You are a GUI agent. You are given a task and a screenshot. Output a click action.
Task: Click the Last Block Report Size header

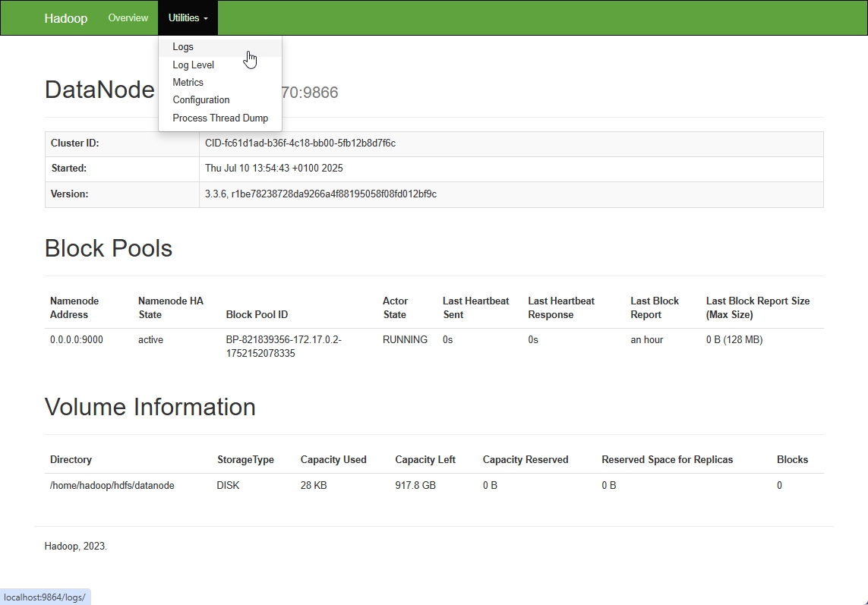[x=757, y=307]
